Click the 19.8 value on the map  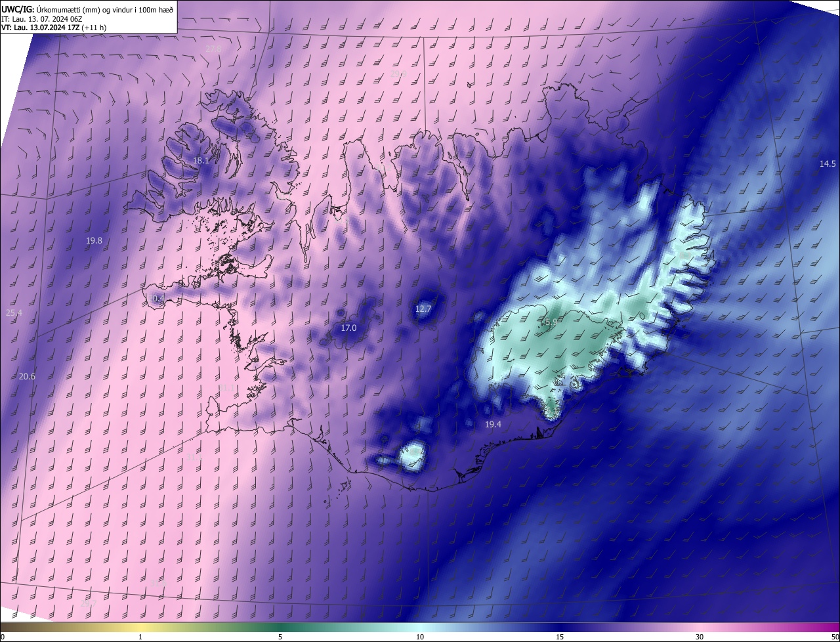pos(94,241)
